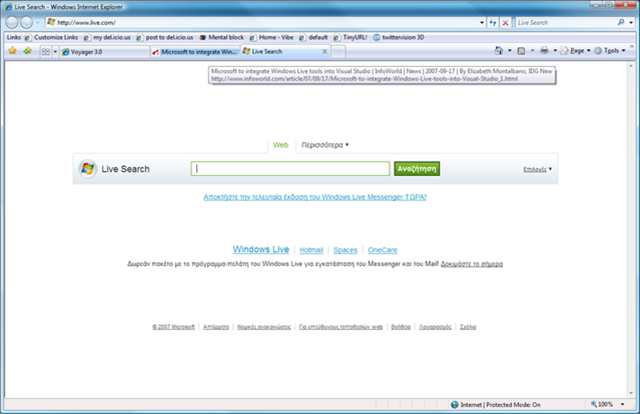Open a new blank tab
The width and height of the screenshot is (640, 414).
tap(338, 52)
